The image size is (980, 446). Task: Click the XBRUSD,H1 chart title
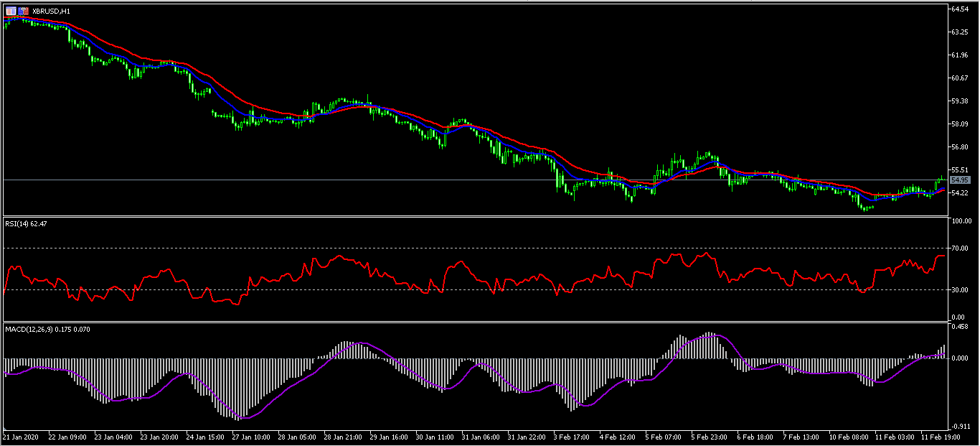51,11
